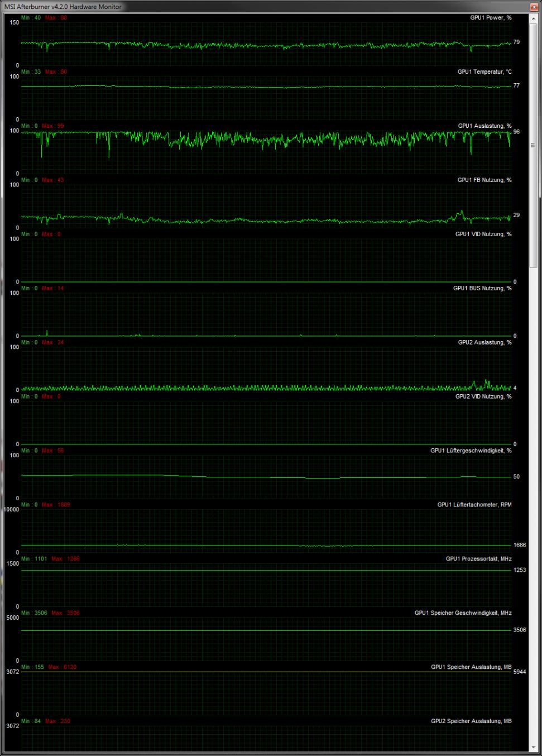Screen dimensions: 542x756
Task: Click the fan speed current value 50
Action: 516,477
